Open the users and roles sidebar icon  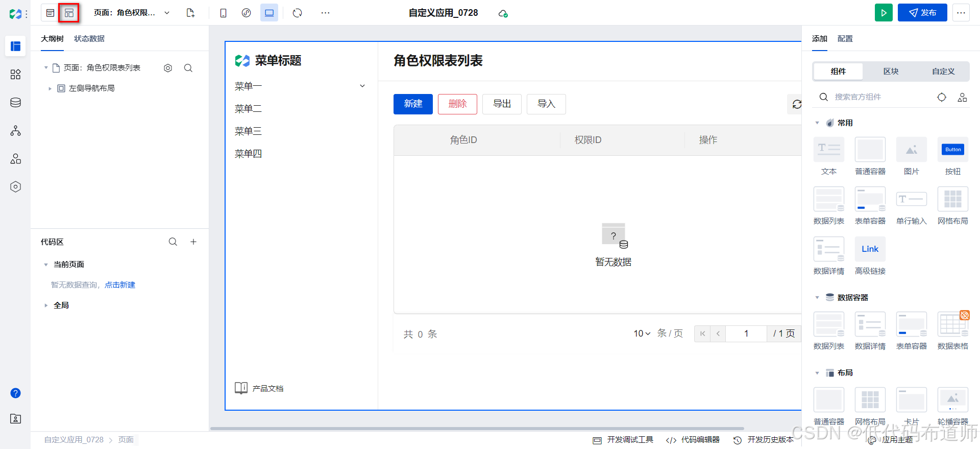coord(15,159)
